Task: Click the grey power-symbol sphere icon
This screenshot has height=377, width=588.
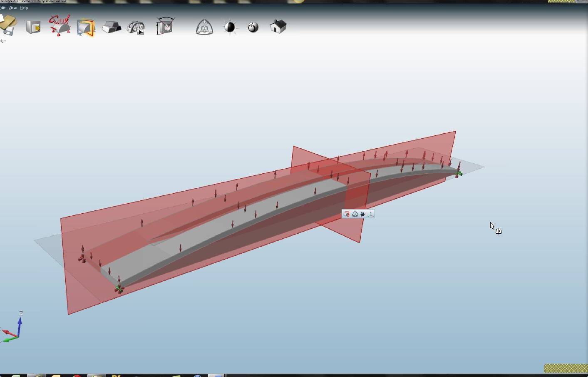Action: click(253, 27)
